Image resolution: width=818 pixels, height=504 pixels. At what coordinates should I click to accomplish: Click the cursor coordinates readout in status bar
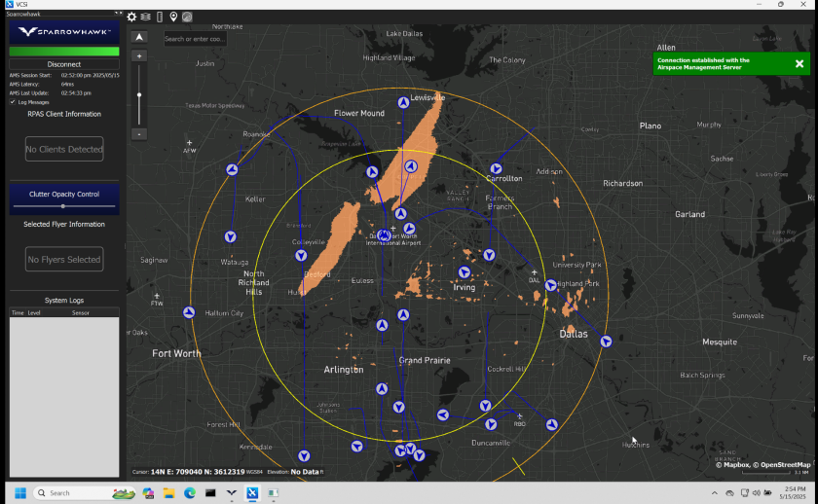(x=197, y=472)
